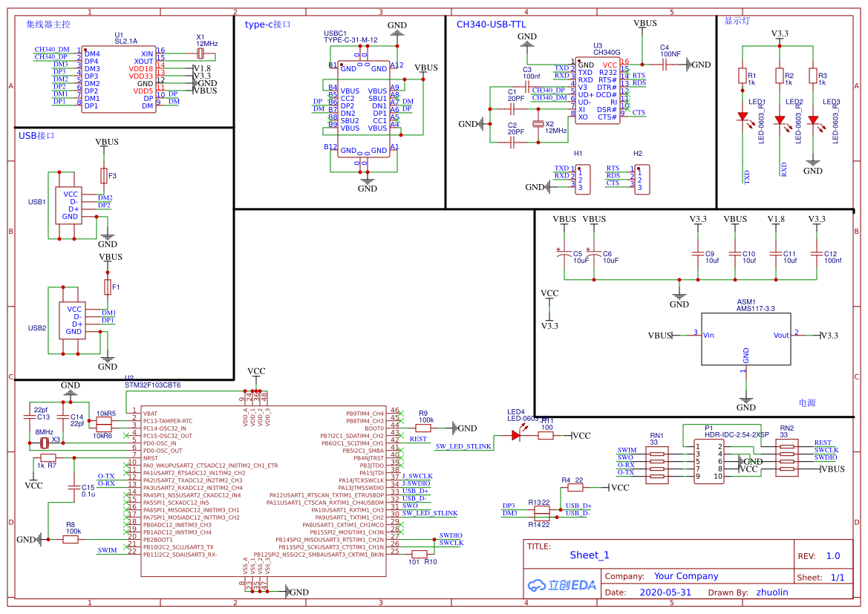The width and height of the screenshot is (868, 614).
Task: Select the revision value '1.0'
Action: click(x=833, y=556)
